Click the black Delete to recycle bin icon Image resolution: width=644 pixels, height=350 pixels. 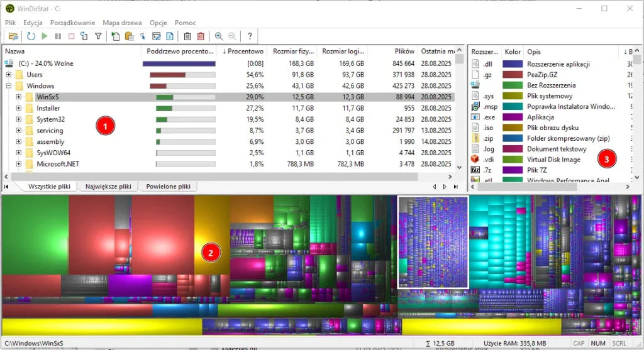187,36
